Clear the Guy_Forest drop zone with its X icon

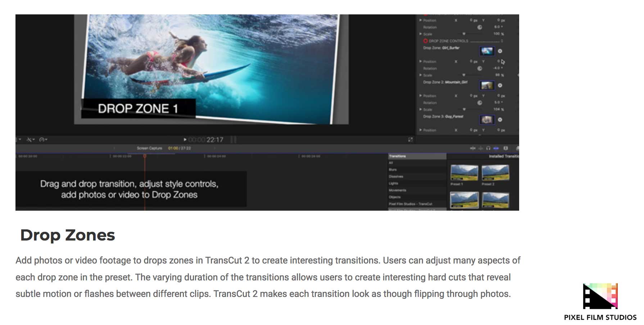(x=500, y=120)
